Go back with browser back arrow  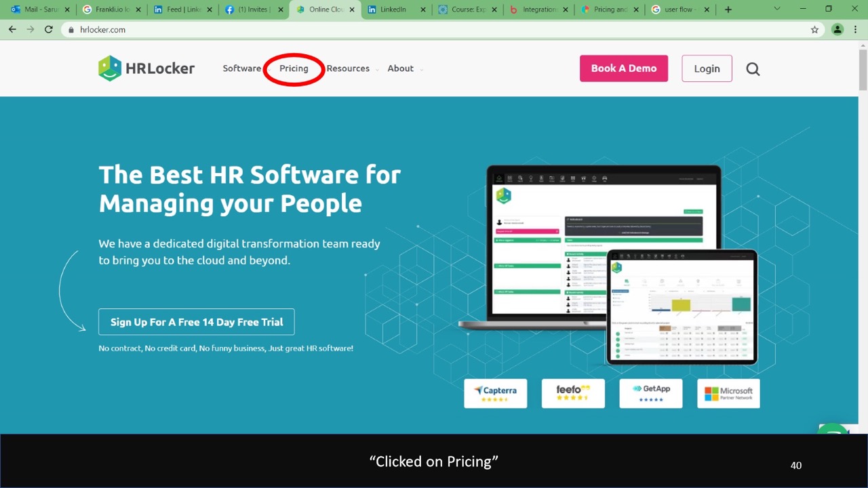pyautogui.click(x=12, y=30)
